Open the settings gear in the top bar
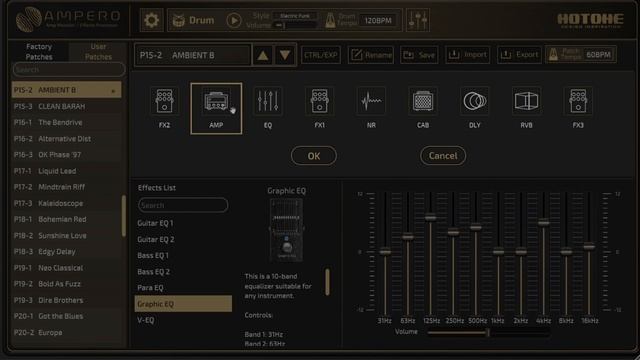640x360 pixels. click(x=151, y=20)
